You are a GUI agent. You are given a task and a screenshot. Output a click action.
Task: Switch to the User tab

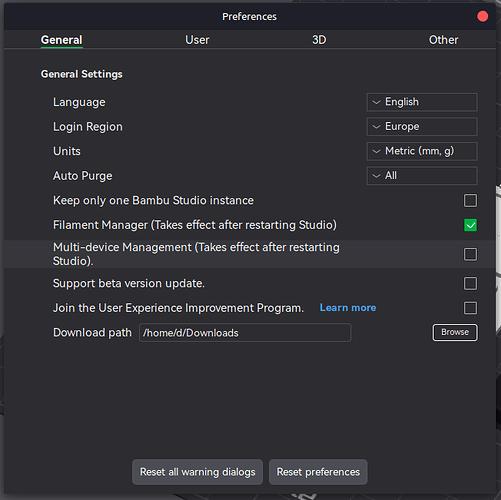point(197,40)
